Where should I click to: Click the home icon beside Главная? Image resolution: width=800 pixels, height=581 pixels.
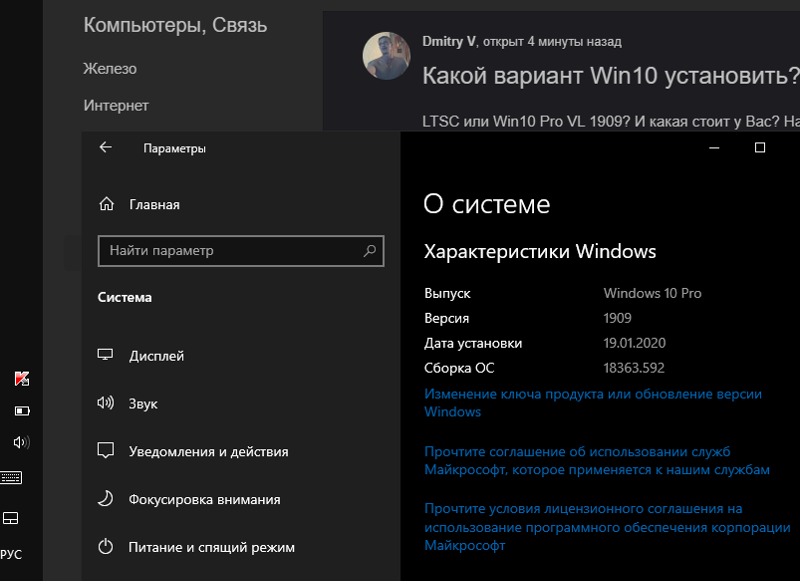coord(106,204)
